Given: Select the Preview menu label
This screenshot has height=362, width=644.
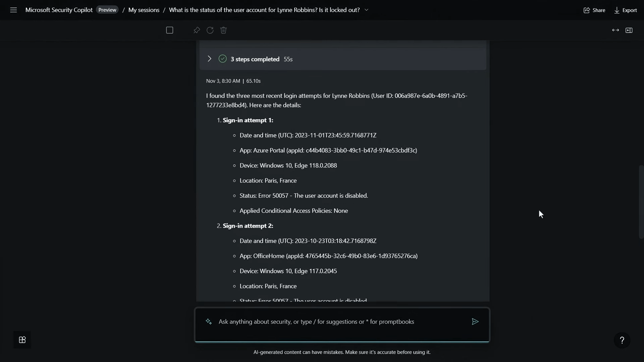Looking at the screenshot, I should click(107, 10).
